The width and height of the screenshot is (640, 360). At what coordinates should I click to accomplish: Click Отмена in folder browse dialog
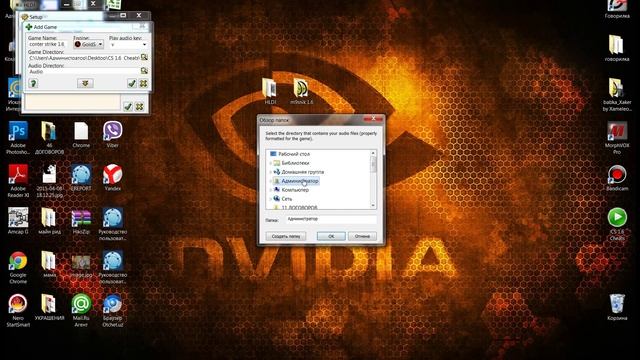pyautogui.click(x=362, y=236)
